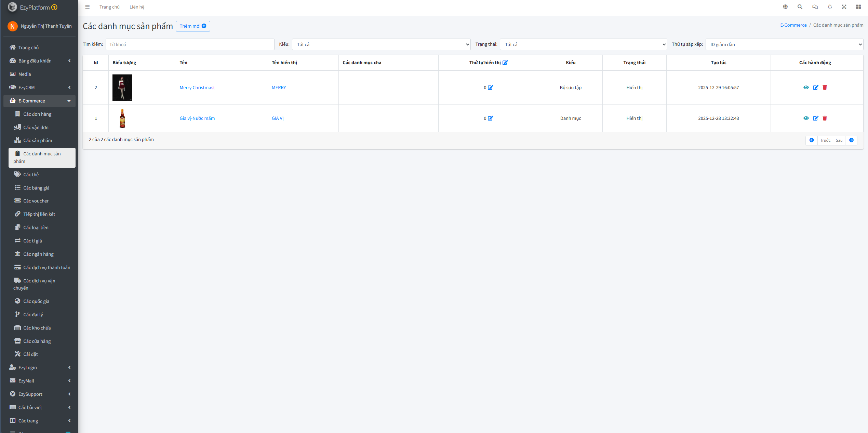Image resolution: width=868 pixels, height=433 pixels.
Task: Edit the Gia vị-Nước mắm category row
Action: [815, 118]
